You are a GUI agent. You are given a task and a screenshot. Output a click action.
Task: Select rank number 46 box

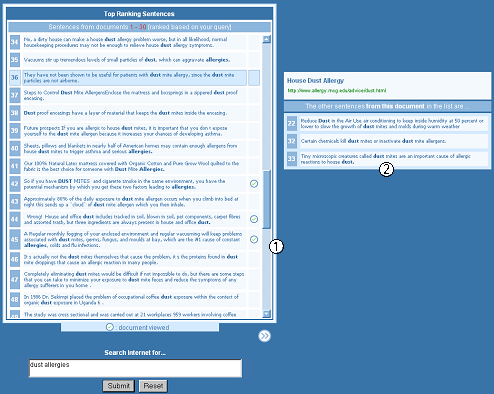[15, 259]
